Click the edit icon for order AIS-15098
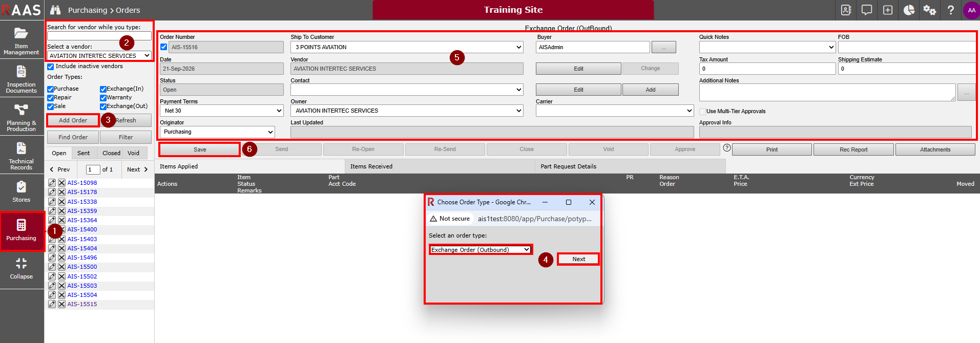Screen dimensions: 980x343 [x=52, y=183]
